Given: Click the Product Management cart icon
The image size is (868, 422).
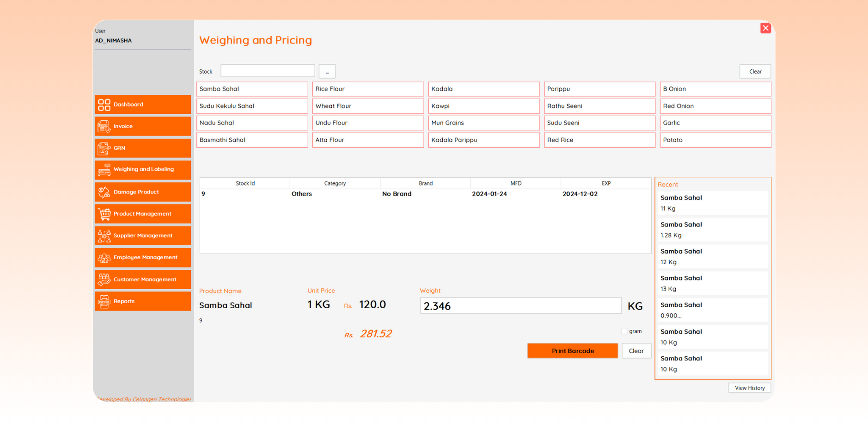Looking at the screenshot, I should 104,214.
